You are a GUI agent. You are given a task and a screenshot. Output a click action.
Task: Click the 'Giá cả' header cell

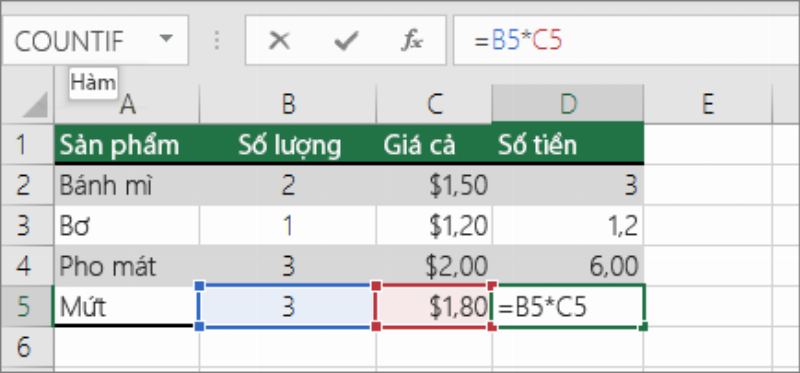tap(434, 144)
